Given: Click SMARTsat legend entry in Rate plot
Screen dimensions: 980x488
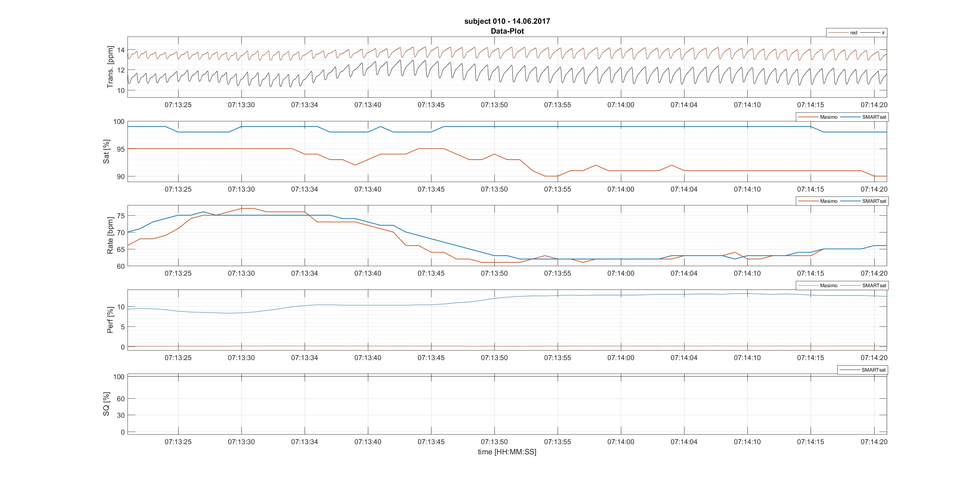Looking at the screenshot, I should pos(874,201).
